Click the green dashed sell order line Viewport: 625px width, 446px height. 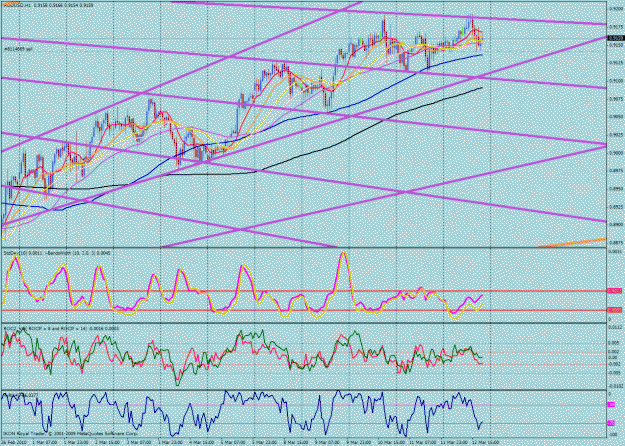pyautogui.click(x=303, y=52)
